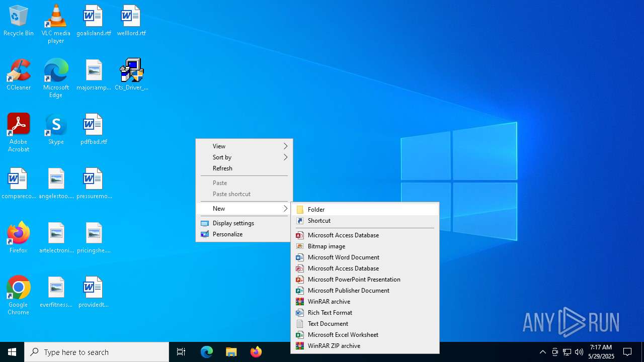Image resolution: width=644 pixels, height=362 pixels.
Task: Create new Microsoft Excel Worksheet
Action: click(x=365, y=335)
